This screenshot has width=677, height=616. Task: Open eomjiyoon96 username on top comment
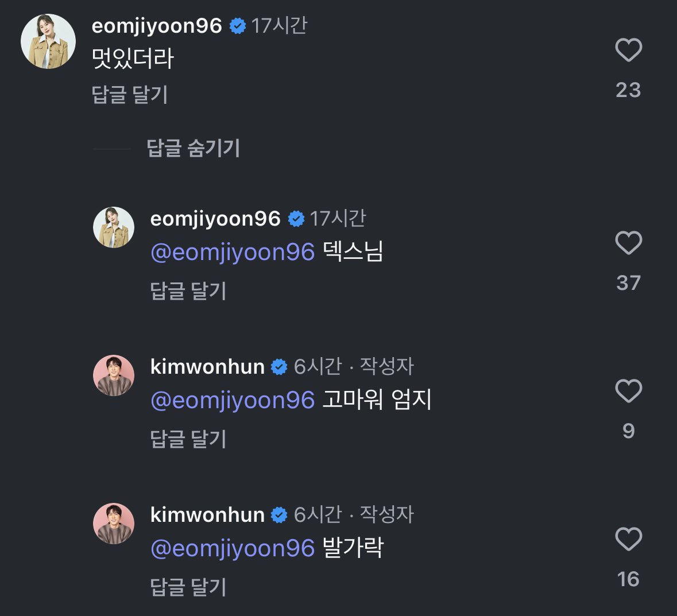[x=157, y=26]
